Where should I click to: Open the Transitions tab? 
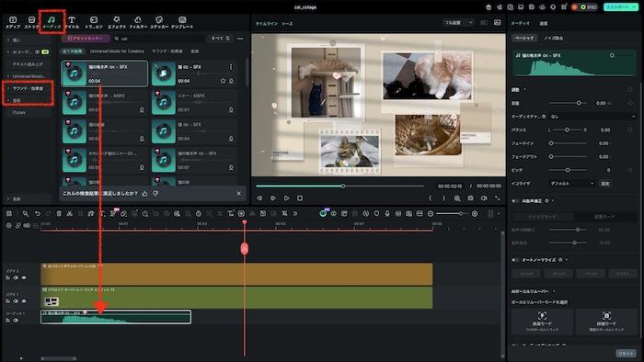tap(94, 22)
